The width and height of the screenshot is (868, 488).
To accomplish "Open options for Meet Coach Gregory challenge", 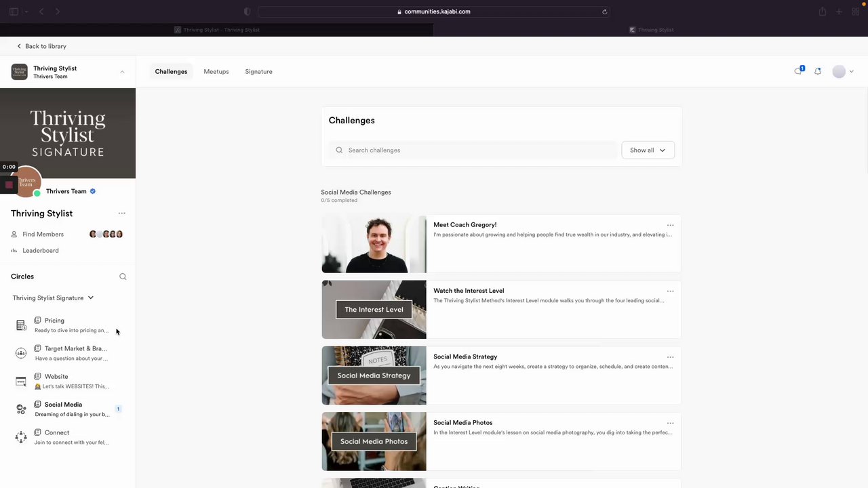I will (670, 225).
